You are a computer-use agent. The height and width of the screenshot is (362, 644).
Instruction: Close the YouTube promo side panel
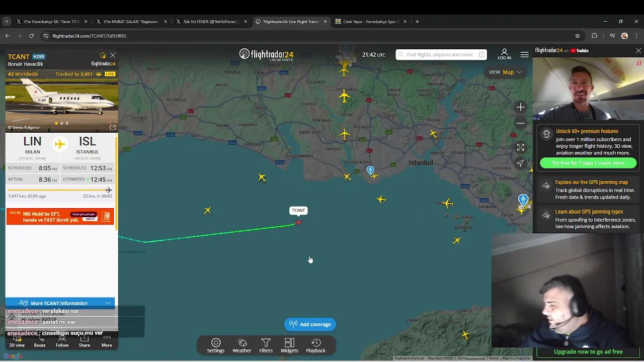[x=638, y=51]
